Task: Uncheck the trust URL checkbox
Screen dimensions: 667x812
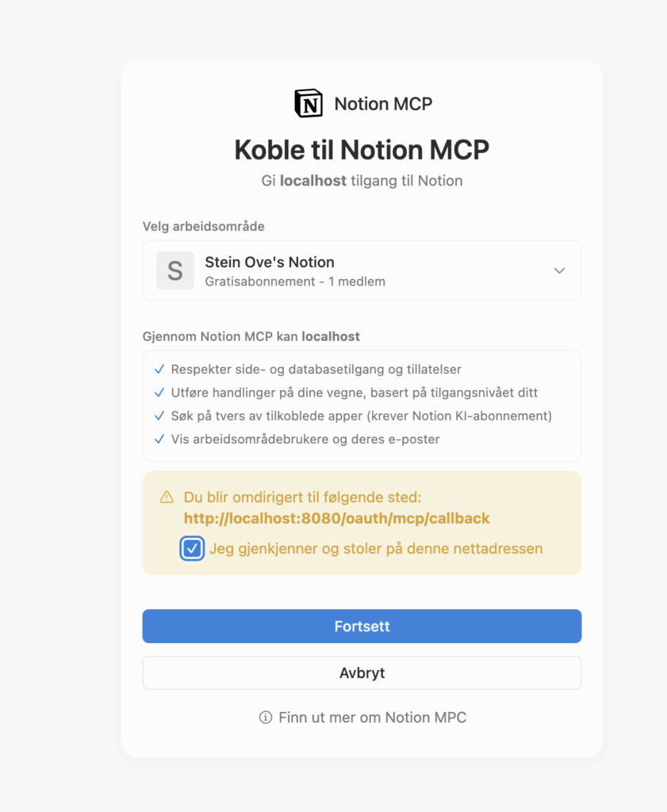Action: pos(192,549)
